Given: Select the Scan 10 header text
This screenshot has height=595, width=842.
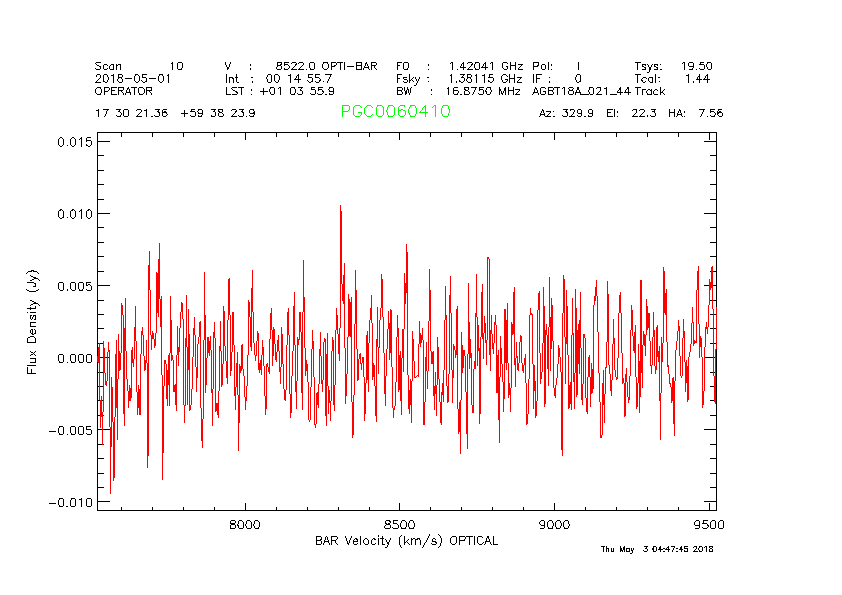Looking at the screenshot, I should 139,66.
